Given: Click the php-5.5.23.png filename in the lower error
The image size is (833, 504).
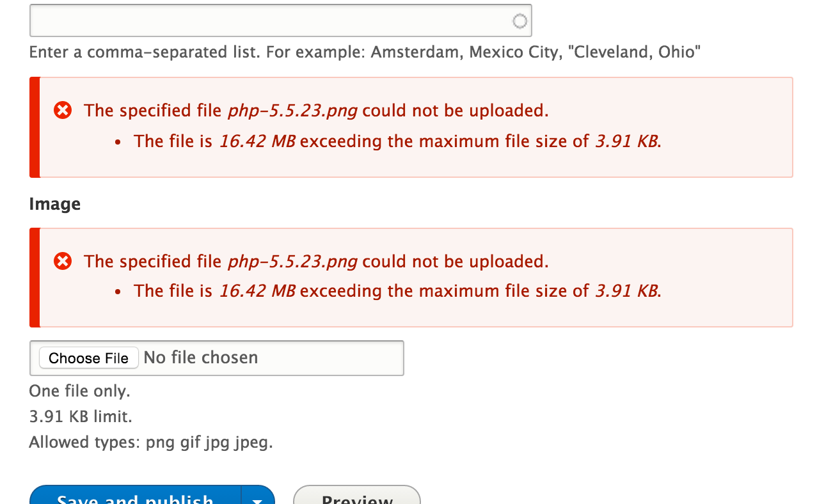Looking at the screenshot, I should pos(293,262).
